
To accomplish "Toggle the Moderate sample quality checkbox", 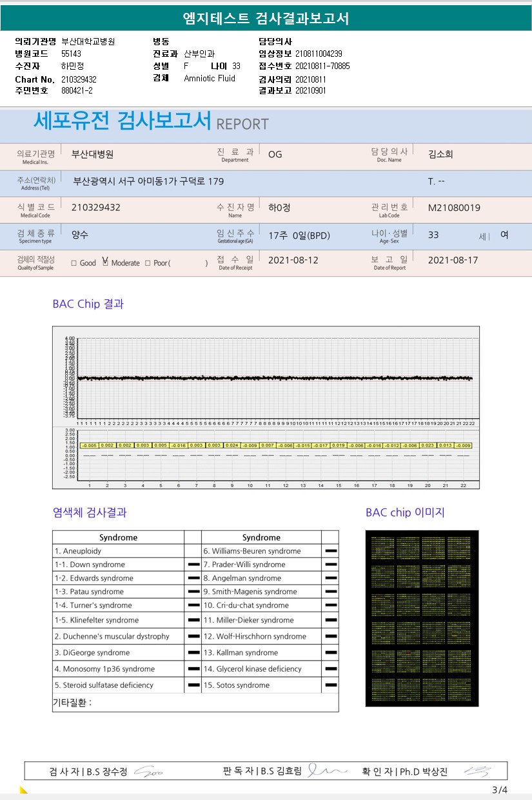I will (x=105, y=263).
